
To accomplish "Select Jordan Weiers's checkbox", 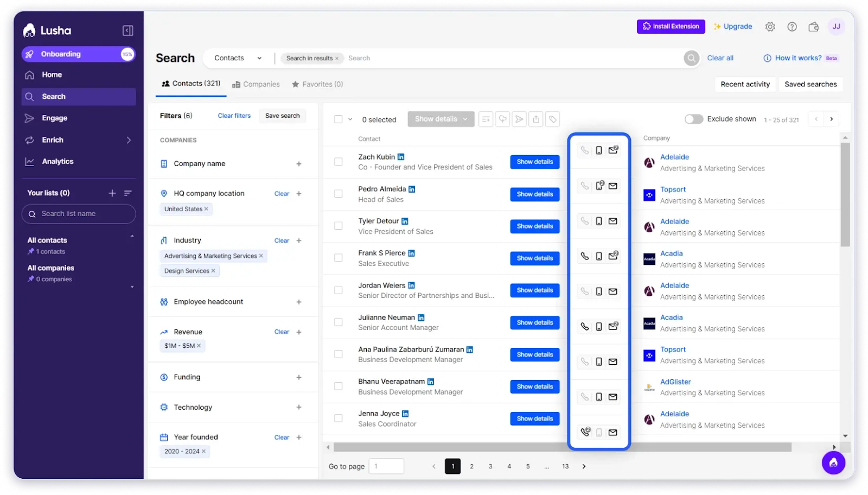I will (x=339, y=290).
